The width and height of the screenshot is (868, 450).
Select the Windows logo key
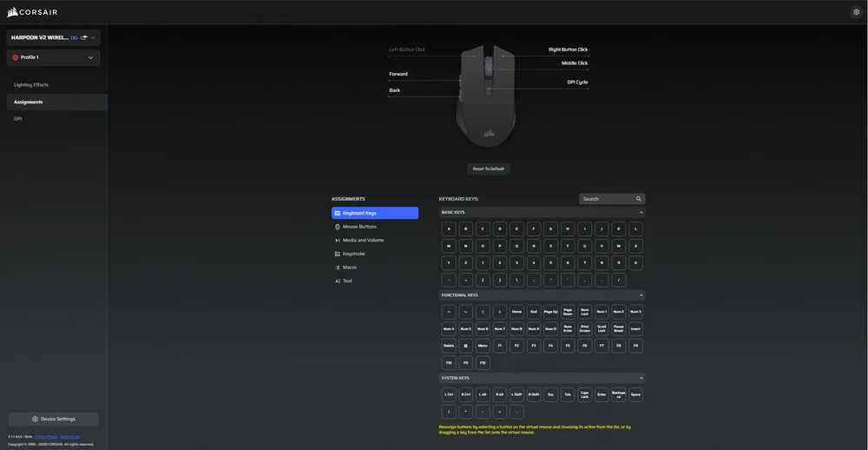coord(465,345)
